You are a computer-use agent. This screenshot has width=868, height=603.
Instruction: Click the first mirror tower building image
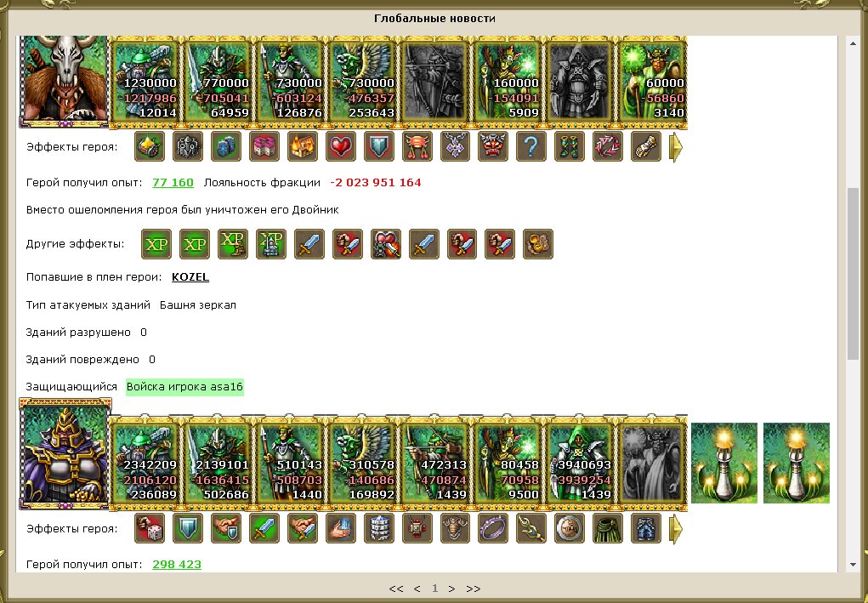(x=724, y=463)
